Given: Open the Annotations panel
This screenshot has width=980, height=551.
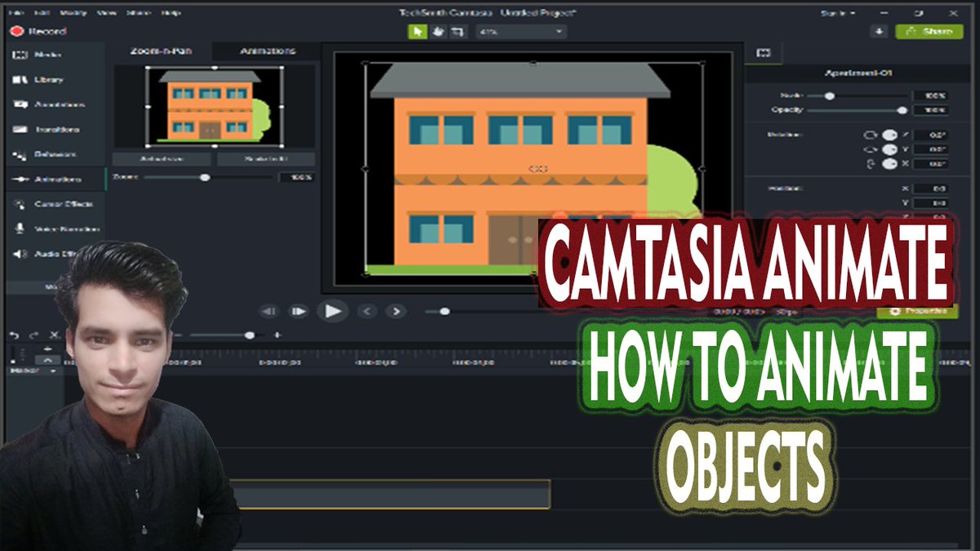Looking at the screenshot, I should (41, 104).
